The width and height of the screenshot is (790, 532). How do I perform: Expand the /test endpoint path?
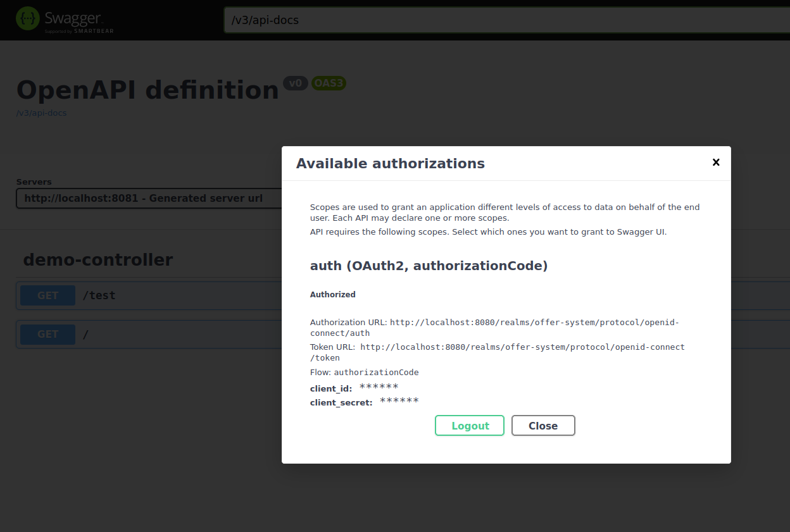(99, 295)
